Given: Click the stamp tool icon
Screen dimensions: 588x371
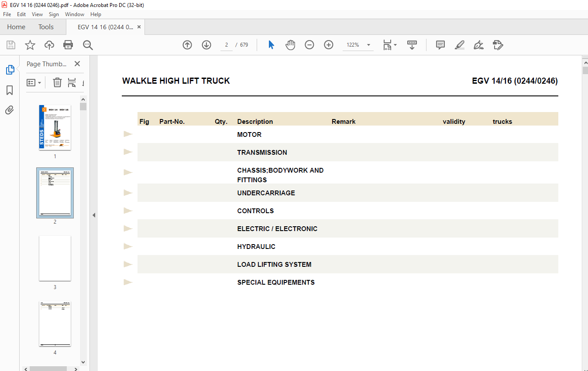Looking at the screenshot, I should pyautogui.click(x=498, y=45).
